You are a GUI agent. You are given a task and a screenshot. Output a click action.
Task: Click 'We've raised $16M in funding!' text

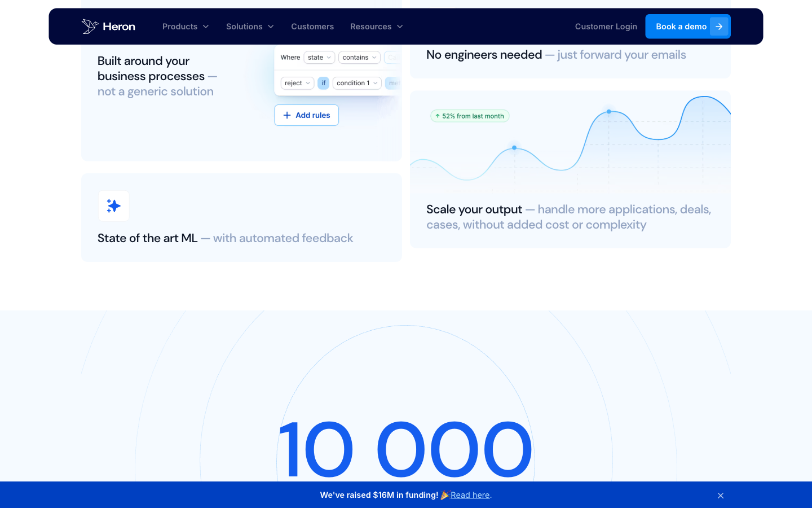tap(379, 495)
